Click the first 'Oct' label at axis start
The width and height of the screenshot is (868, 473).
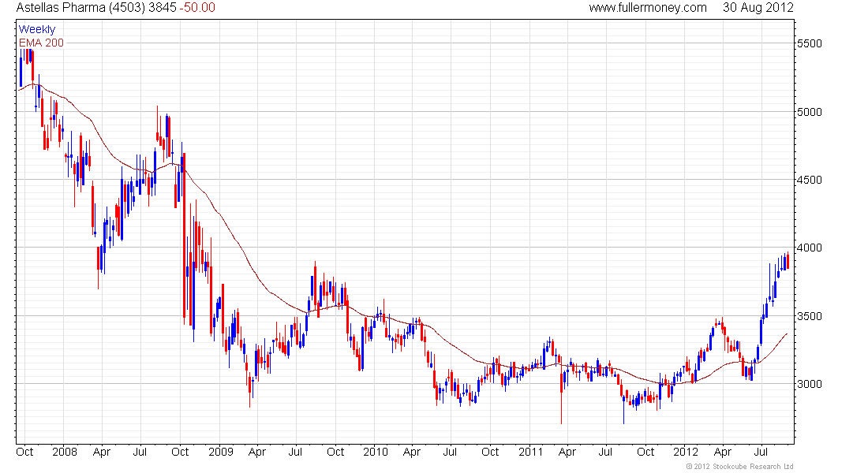(25, 452)
